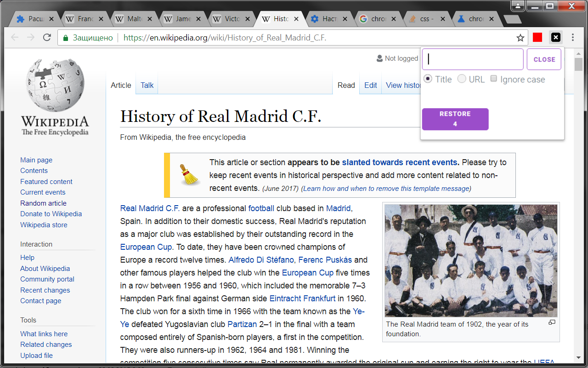Image resolution: width=588 pixels, height=368 pixels.
Task: Open the Chrome three-dot menu
Action: click(x=573, y=38)
